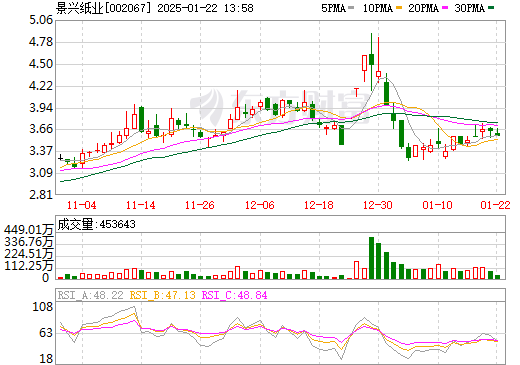Click the RSI_B:47.13 indicator label
The height and width of the screenshot is (365, 520).
click(162, 295)
